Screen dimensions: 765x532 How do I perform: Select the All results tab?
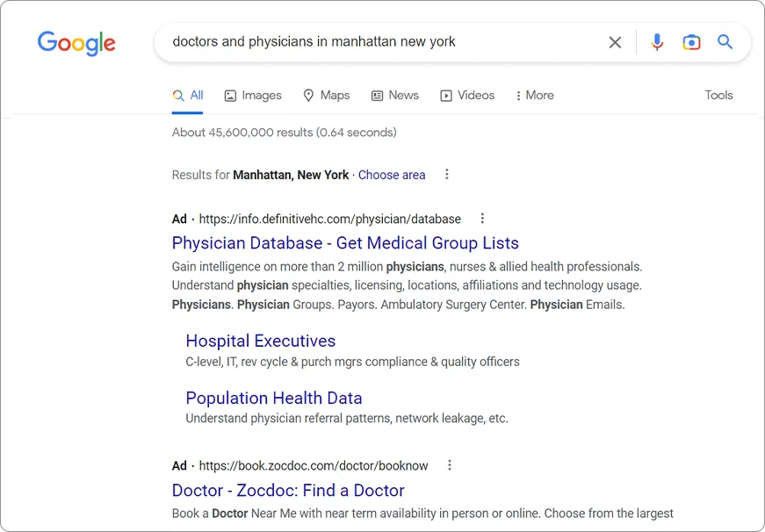pyautogui.click(x=188, y=95)
